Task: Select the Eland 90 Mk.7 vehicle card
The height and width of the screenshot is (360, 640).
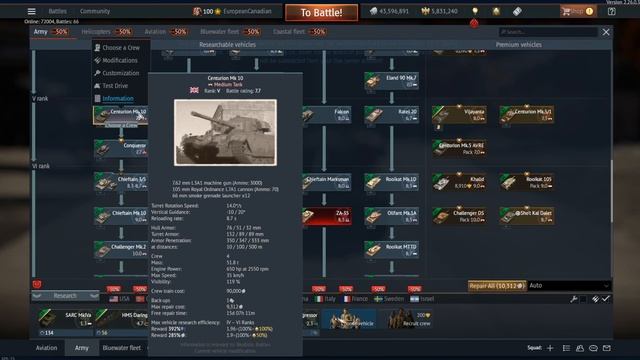Action: click(x=391, y=81)
